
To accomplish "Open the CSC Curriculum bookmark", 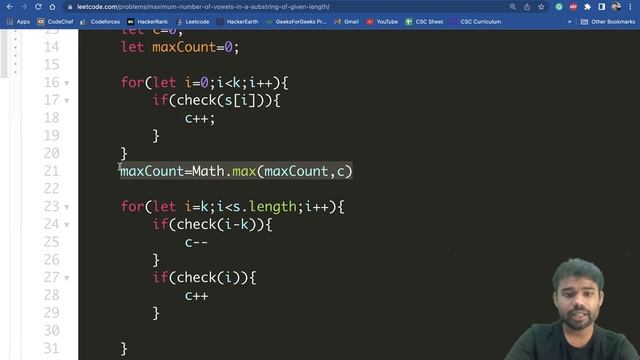I will 476,22.
